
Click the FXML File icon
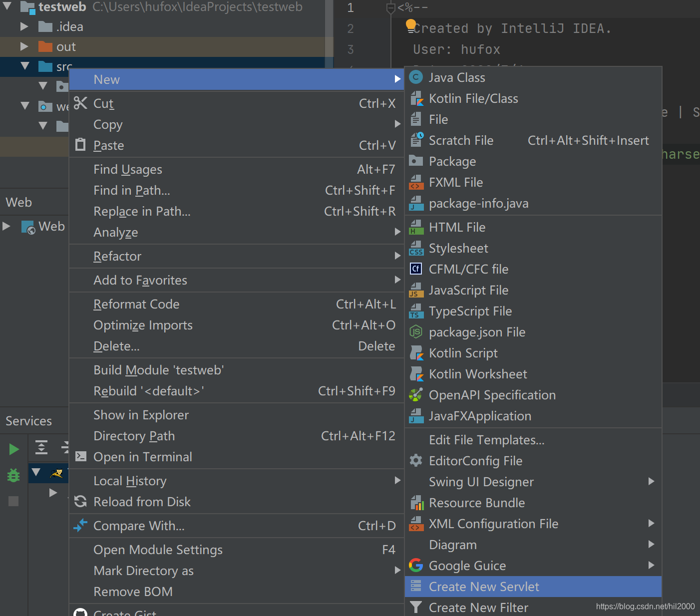[x=416, y=182]
